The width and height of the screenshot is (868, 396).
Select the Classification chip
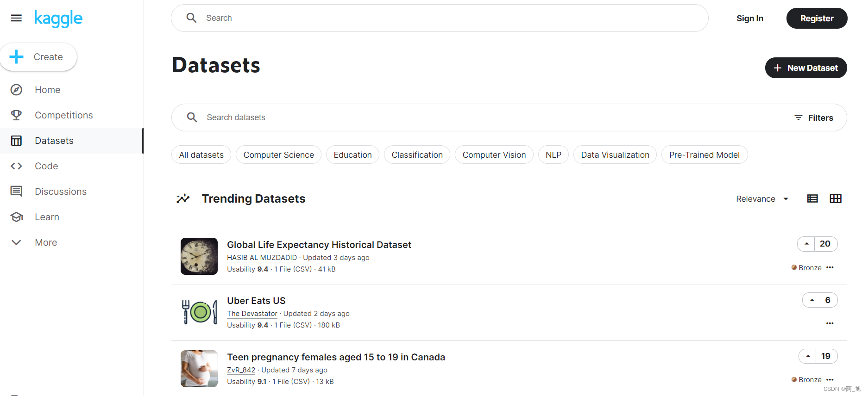click(x=417, y=155)
